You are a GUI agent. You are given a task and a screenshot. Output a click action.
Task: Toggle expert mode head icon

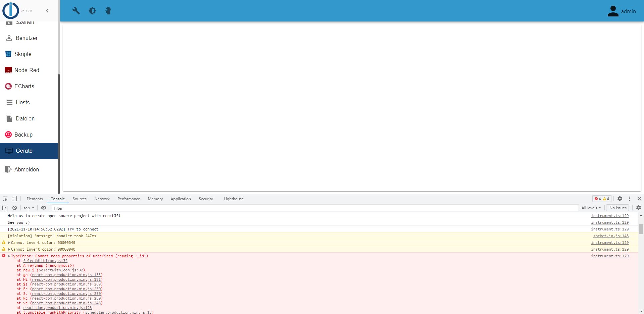[108, 11]
